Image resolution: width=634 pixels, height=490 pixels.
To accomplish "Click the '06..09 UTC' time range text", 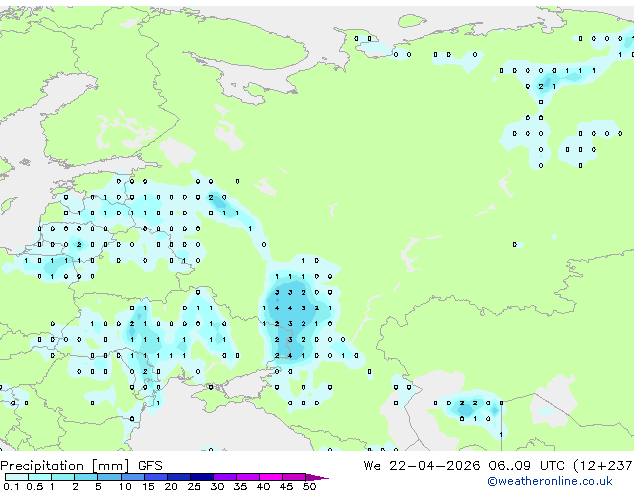I will pos(526,466).
